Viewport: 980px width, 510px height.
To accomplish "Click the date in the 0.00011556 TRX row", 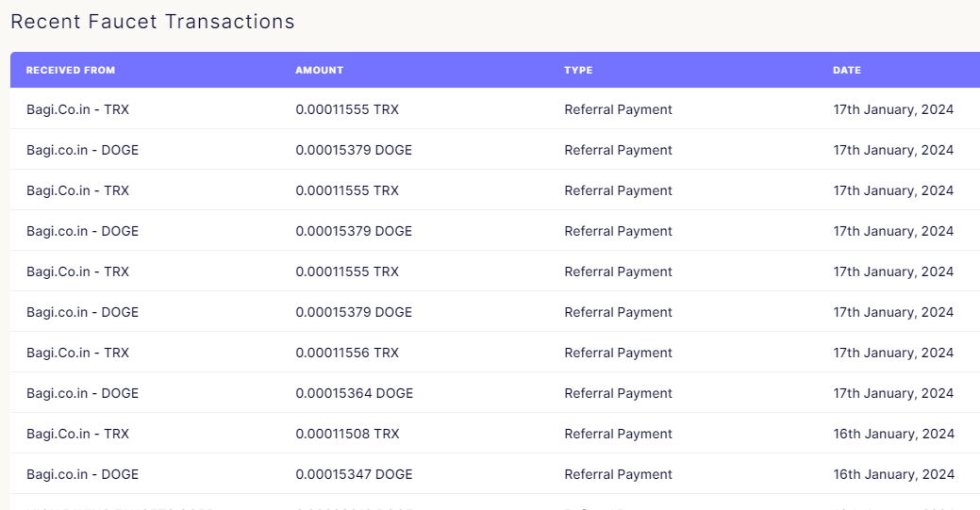I will click(x=894, y=353).
